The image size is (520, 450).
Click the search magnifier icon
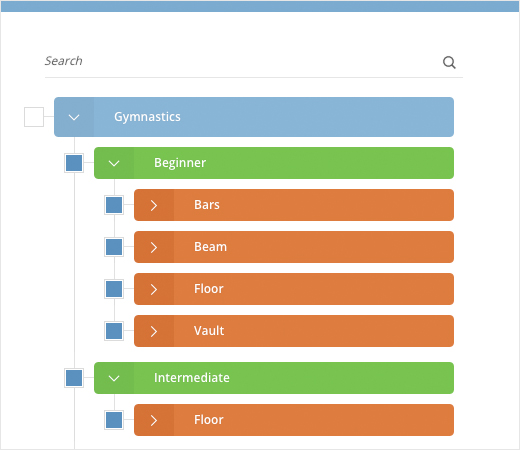tap(449, 62)
